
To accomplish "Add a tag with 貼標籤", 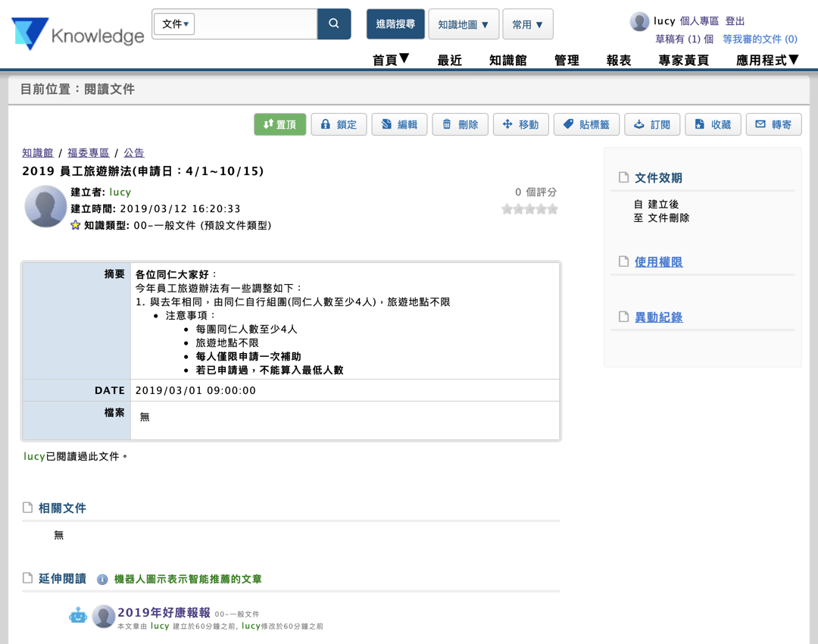I will [x=586, y=124].
